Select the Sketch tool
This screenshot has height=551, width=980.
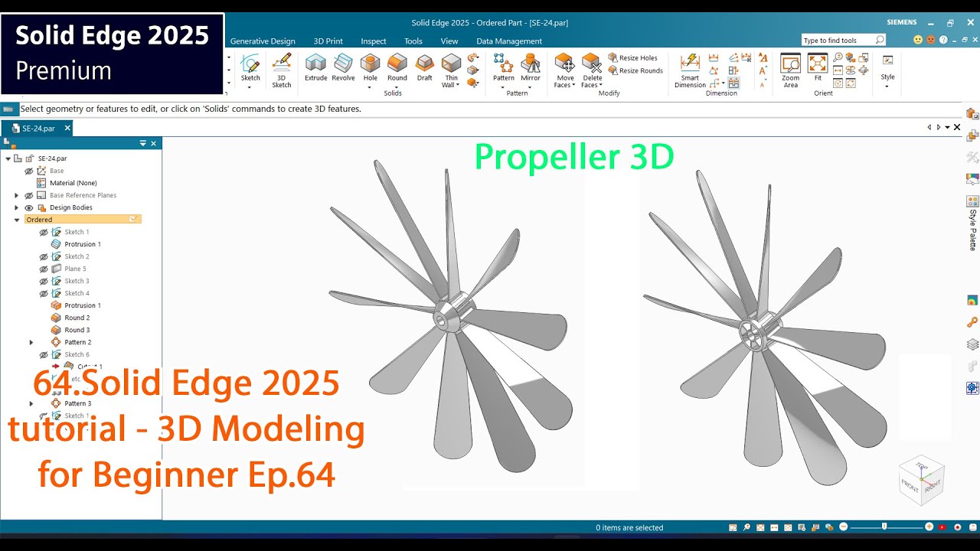(x=250, y=67)
